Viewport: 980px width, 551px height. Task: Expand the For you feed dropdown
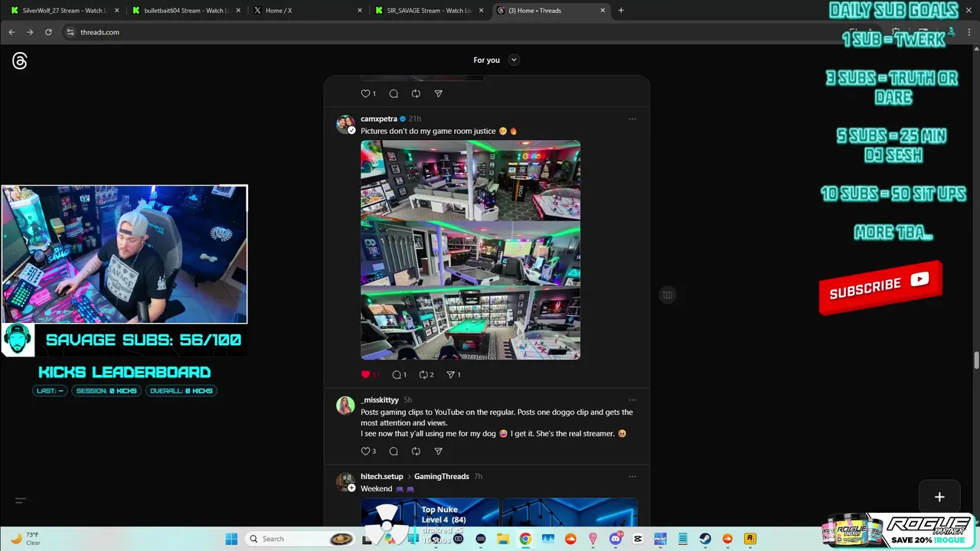514,60
